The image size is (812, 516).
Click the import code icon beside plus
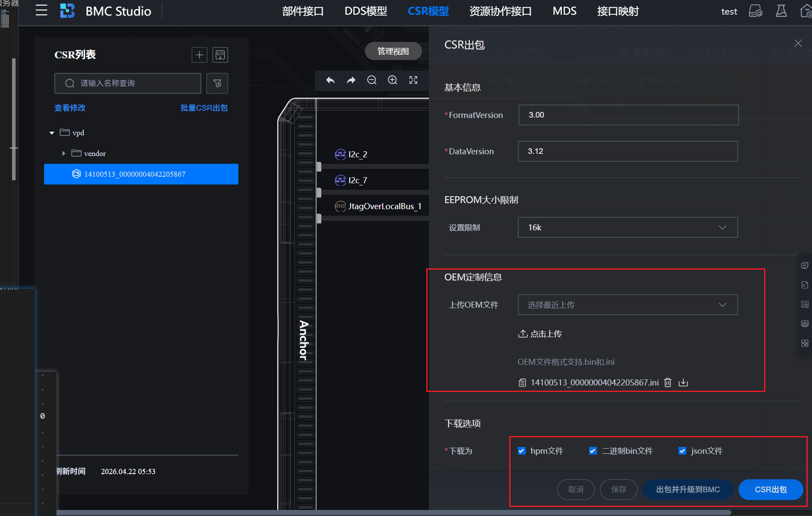click(x=220, y=55)
